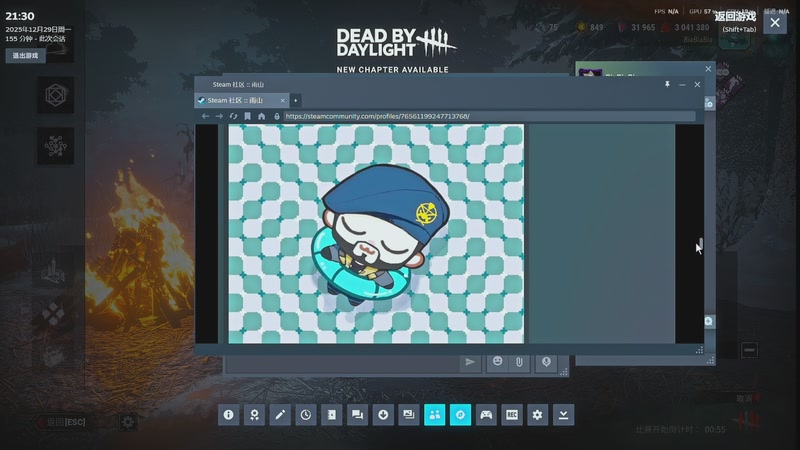The image size is (800, 450).
Task: Open the guides book icon
Action: point(332,415)
